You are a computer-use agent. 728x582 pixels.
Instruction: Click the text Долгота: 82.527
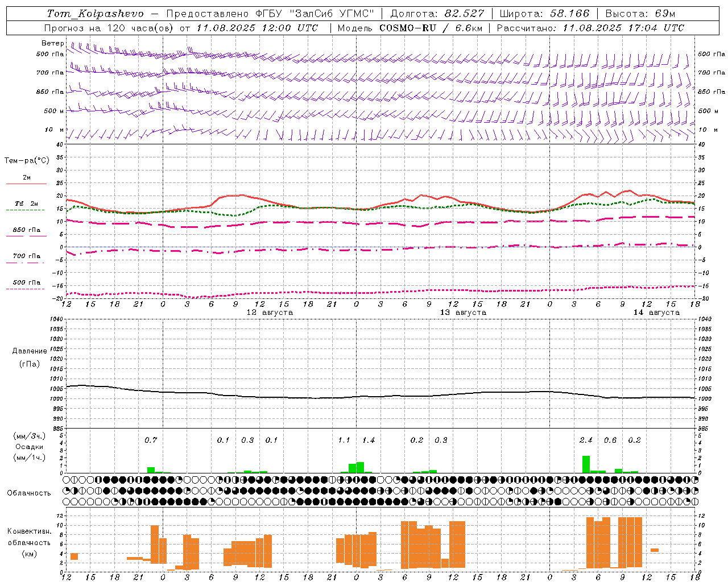[437, 14]
